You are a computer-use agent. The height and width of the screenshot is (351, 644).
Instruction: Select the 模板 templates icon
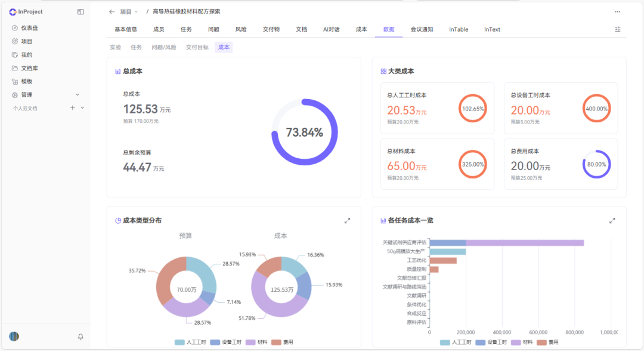[x=25, y=81]
